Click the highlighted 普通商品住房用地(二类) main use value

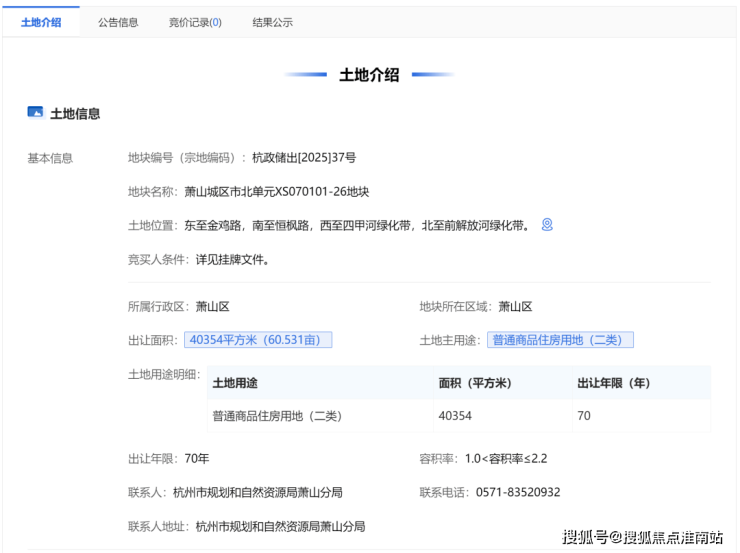(x=560, y=340)
